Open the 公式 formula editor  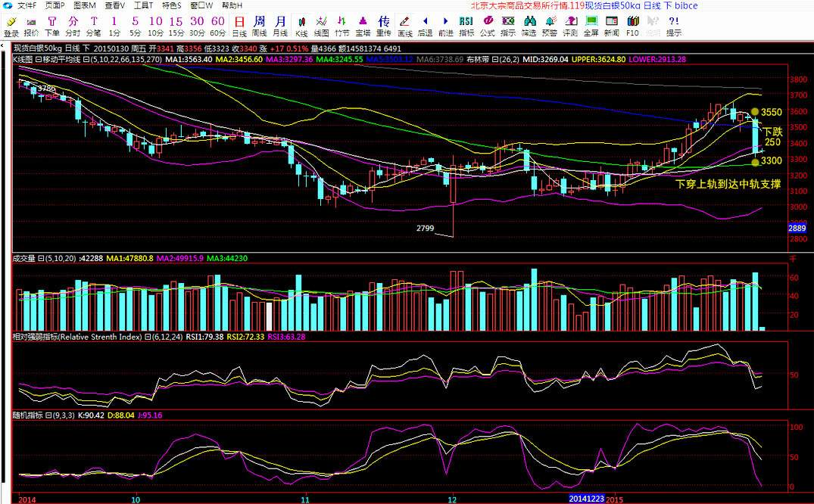[488, 26]
